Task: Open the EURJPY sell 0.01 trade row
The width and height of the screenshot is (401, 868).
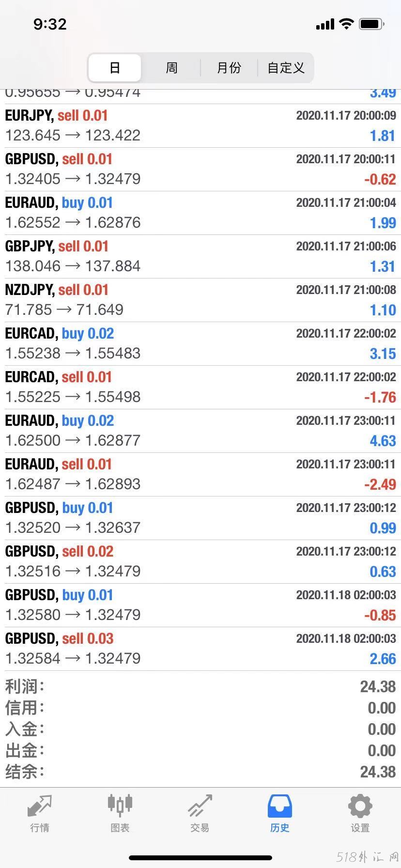Action: click(x=200, y=126)
